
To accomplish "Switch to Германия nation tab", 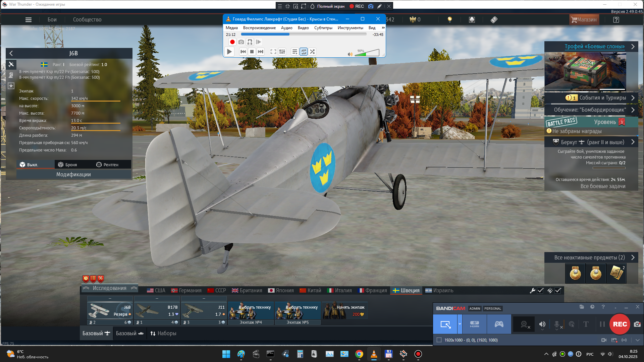I will [186, 291].
